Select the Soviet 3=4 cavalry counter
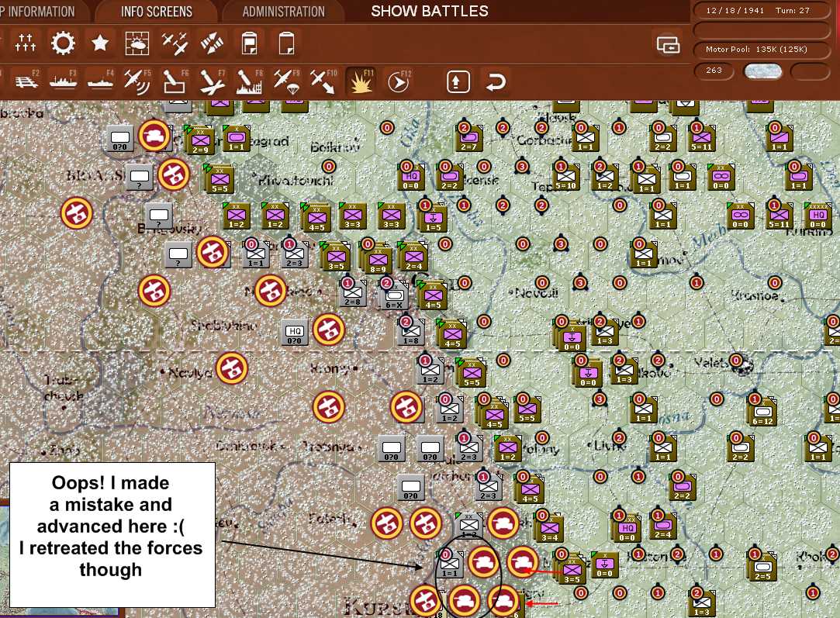This screenshot has height=618, width=840. 550,529
